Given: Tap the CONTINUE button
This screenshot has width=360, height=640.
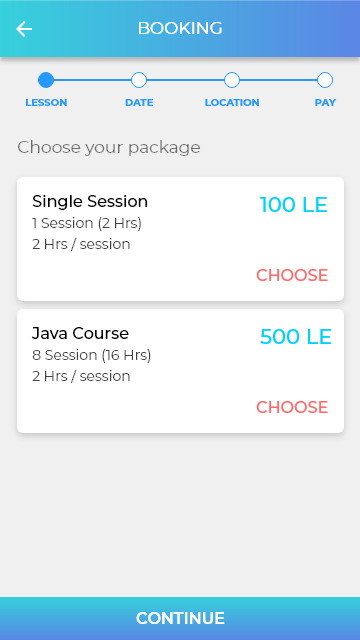Looking at the screenshot, I should [x=180, y=618].
